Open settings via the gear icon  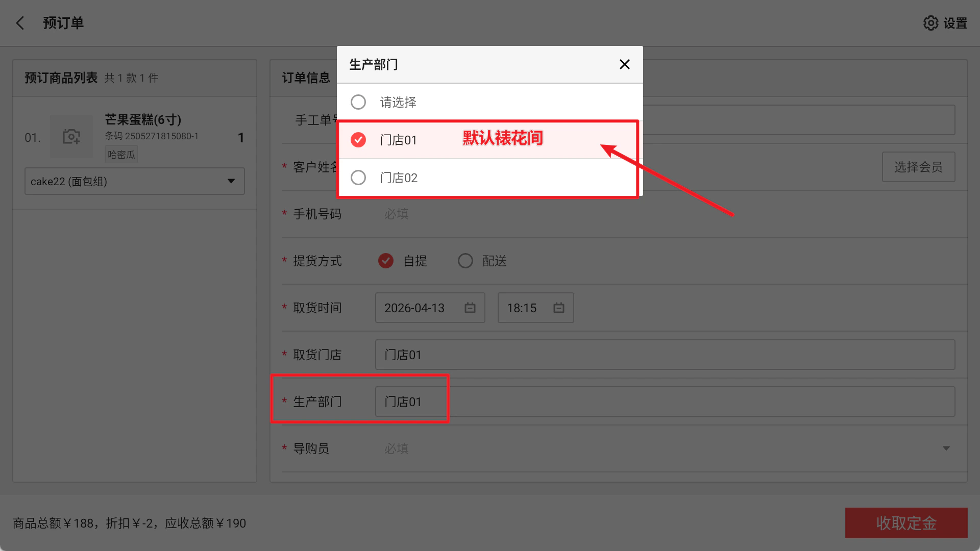click(x=930, y=23)
